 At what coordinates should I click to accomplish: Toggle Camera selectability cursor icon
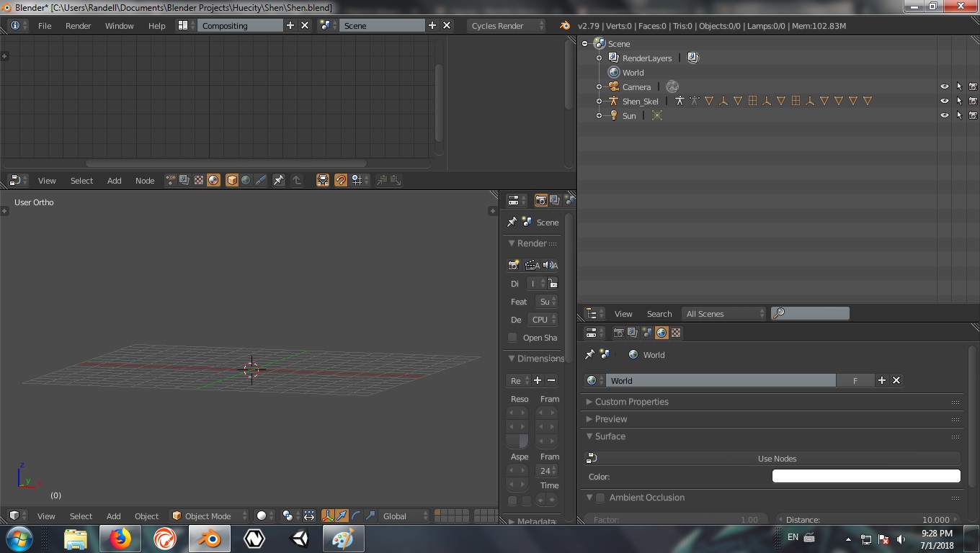click(959, 86)
